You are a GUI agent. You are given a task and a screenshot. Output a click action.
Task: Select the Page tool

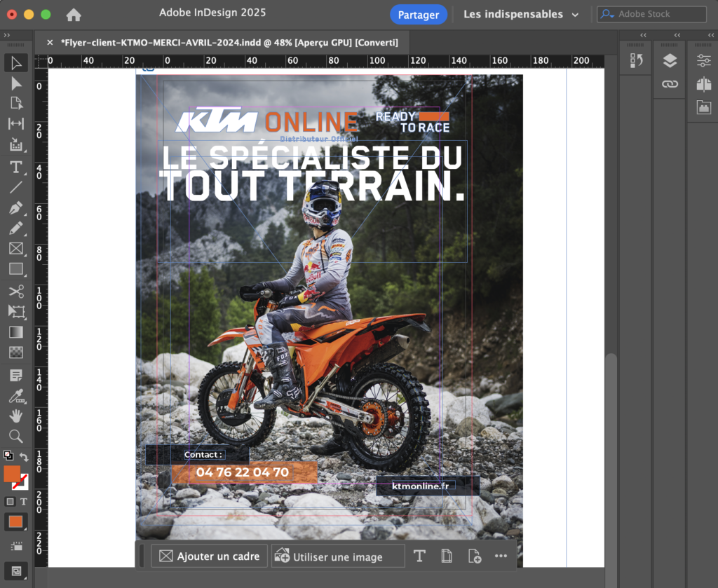[x=16, y=104]
